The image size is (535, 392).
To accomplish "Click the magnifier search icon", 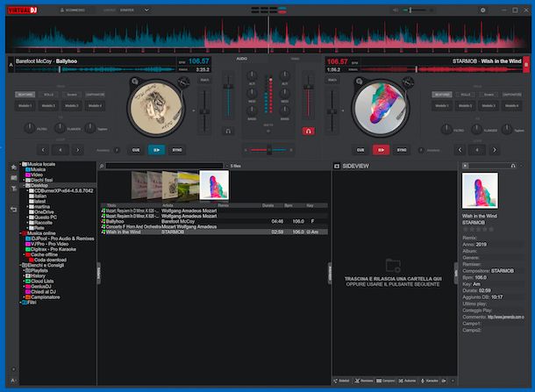I will point(102,166).
